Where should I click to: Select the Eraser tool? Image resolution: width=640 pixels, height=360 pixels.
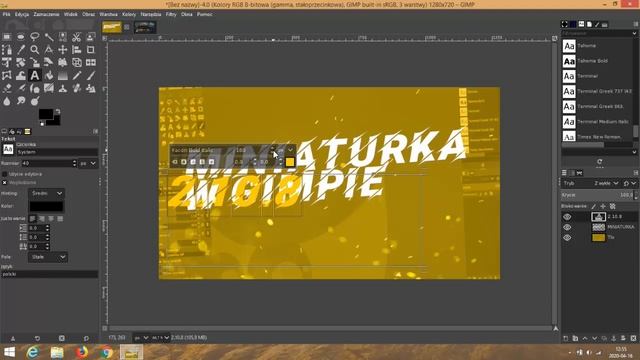[x=7, y=88]
